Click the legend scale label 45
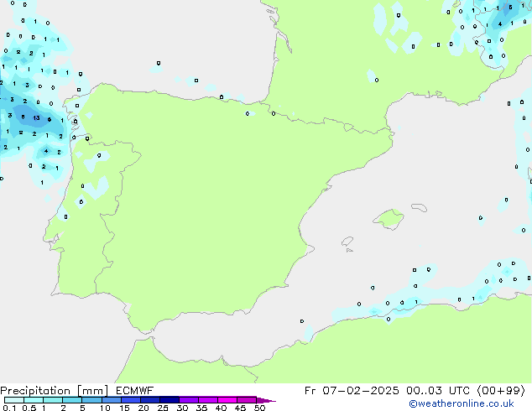 [240, 408]
